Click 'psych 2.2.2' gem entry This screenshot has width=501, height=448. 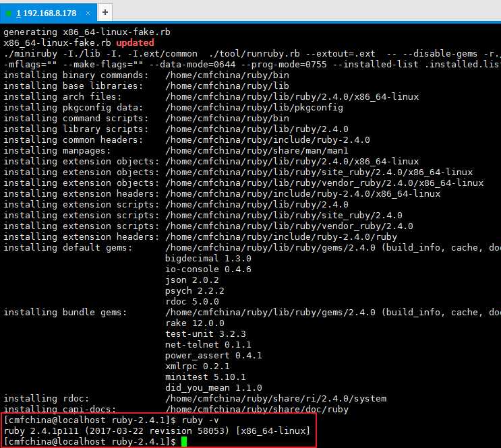[x=195, y=291]
